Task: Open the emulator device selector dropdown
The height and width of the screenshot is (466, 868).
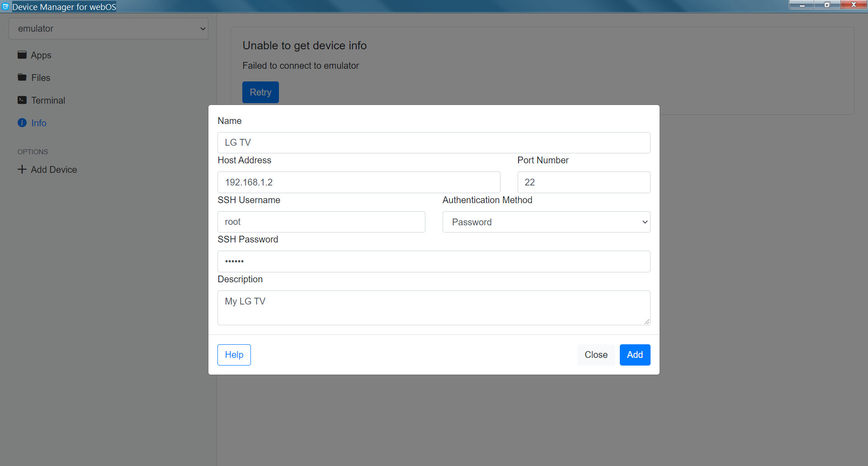Action: tap(108, 29)
